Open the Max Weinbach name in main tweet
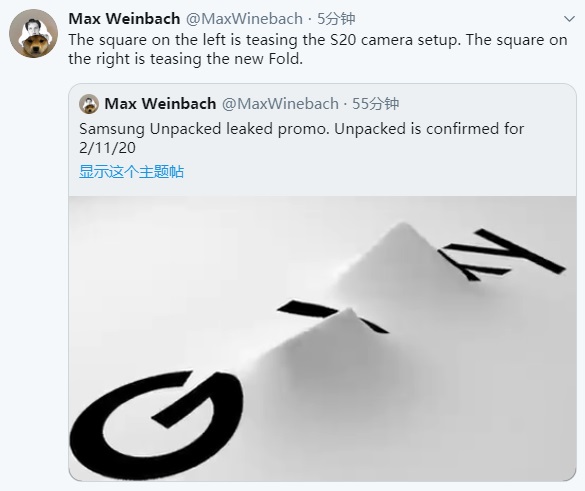 (x=124, y=19)
